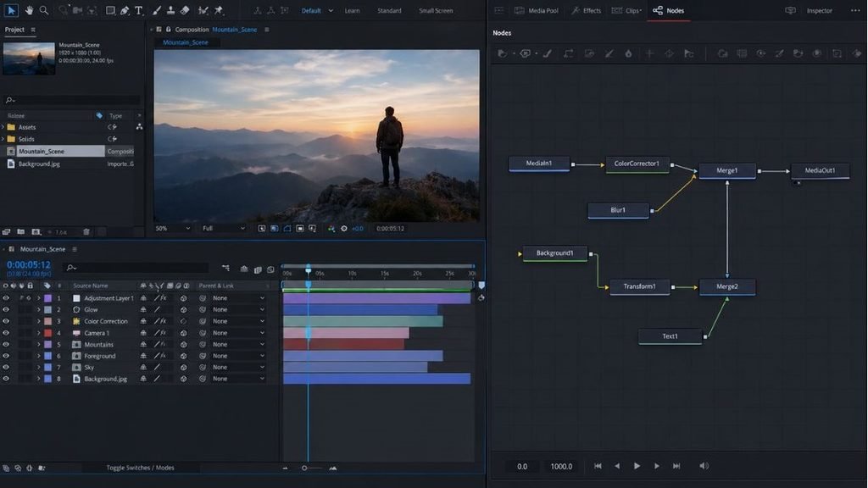
Task: Expand the Assets folder
Action: pos(3,127)
